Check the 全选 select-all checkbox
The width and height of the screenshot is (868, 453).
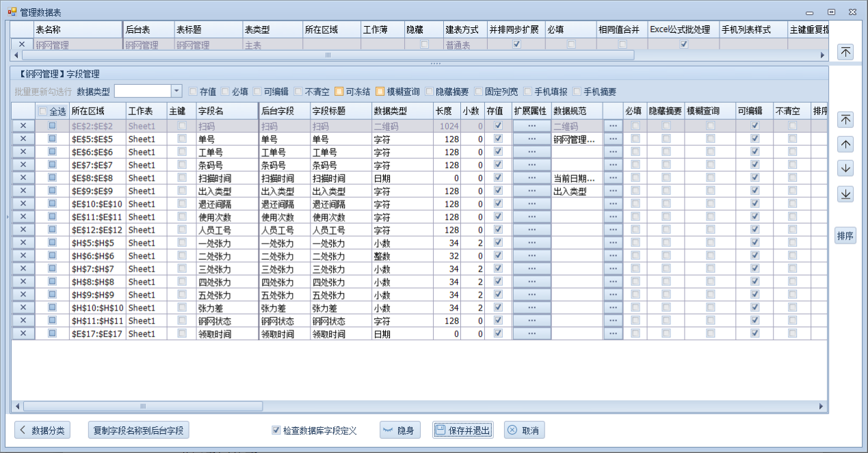coord(42,111)
